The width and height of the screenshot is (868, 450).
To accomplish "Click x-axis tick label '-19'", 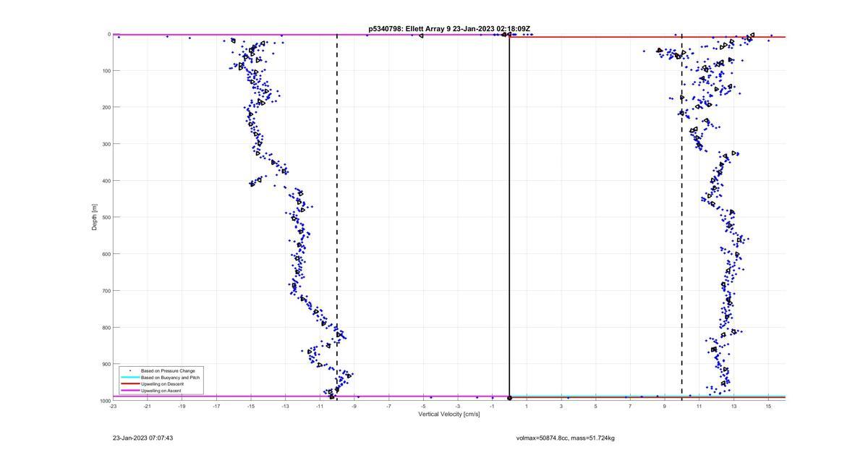I will pyautogui.click(x=182, y=406).
